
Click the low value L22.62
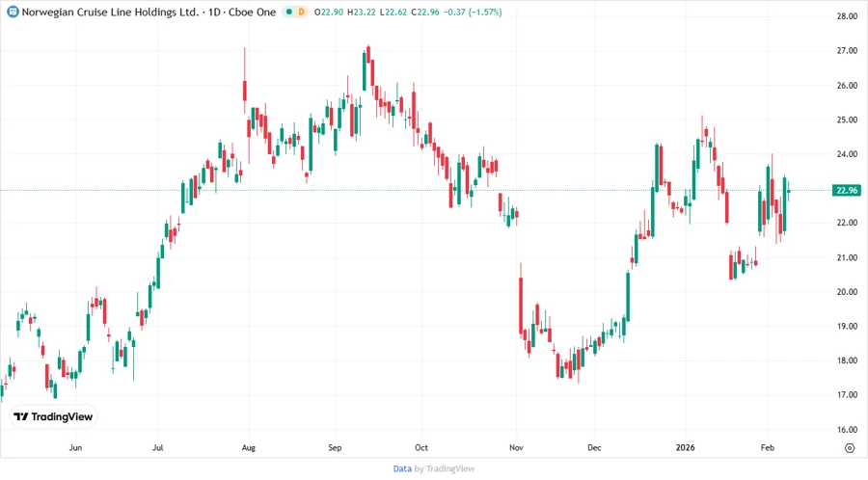click(x=393, y=12)
